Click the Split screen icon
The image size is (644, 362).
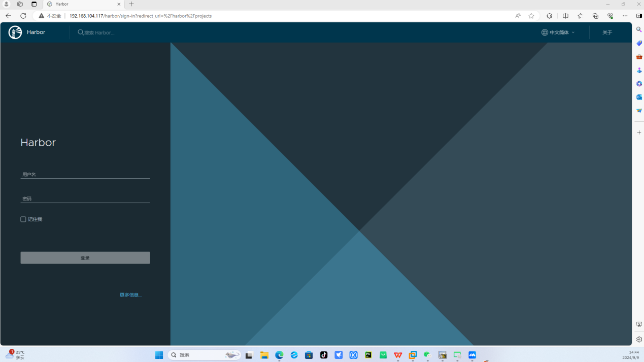point(565,16)
